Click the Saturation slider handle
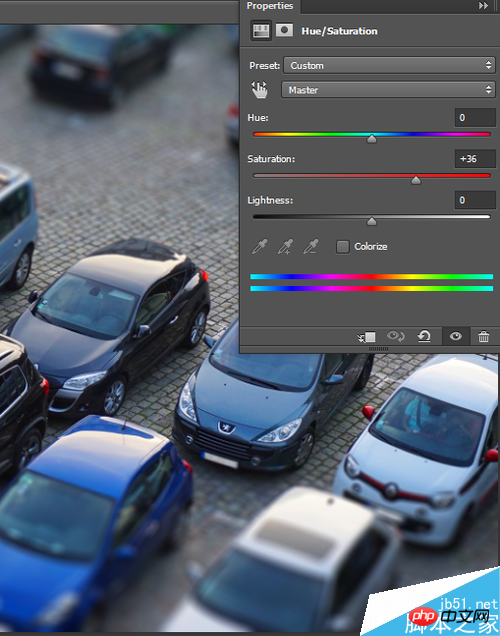Screen dimensions: 500x636 click(x=416, y=180)
